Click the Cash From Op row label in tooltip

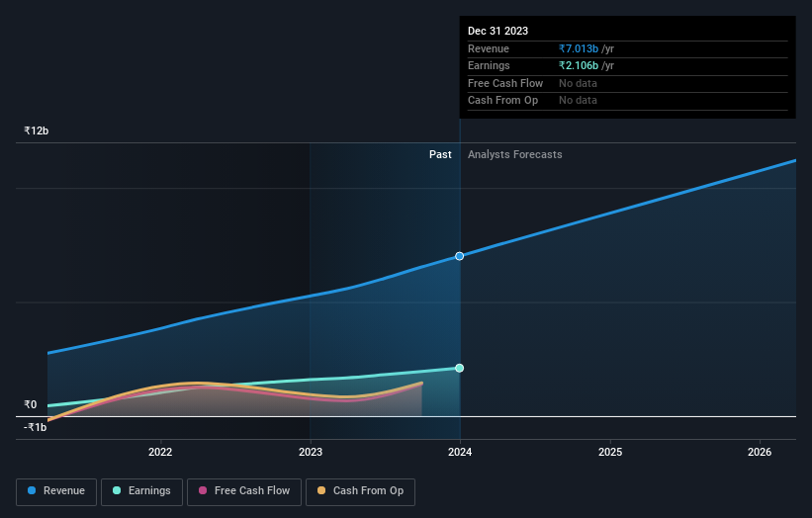pyautogui.click(x=502, y=101)
